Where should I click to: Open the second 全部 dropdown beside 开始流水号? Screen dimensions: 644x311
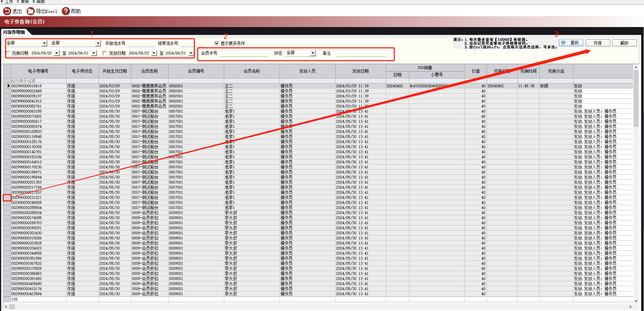(x=98, y=43)
